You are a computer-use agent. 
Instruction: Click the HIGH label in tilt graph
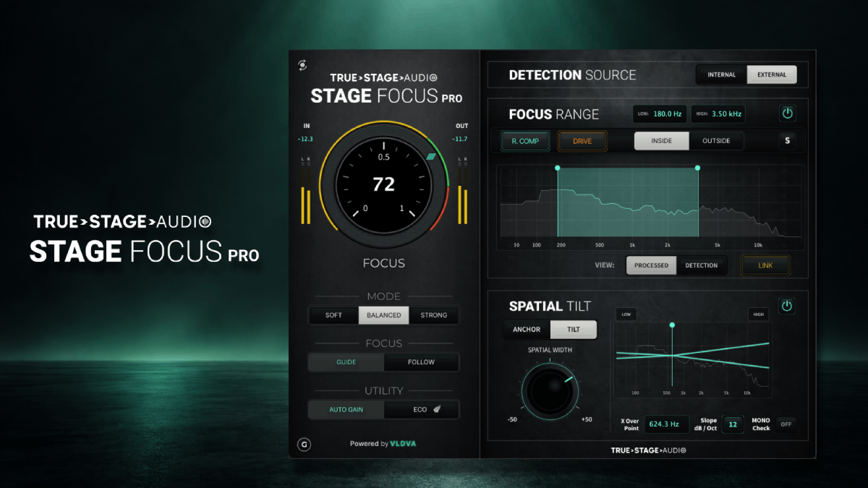click(758, 314)
